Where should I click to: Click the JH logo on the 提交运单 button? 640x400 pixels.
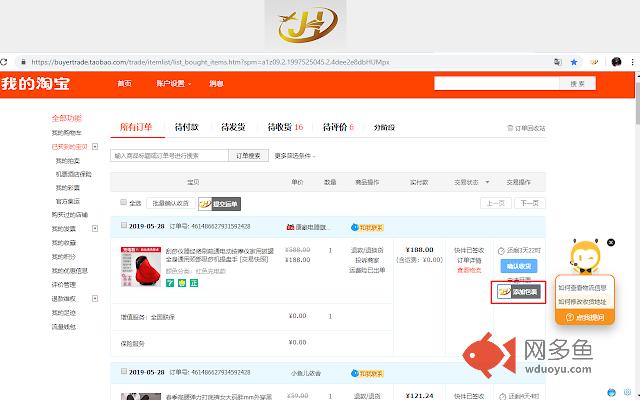(x=205, y=204)
